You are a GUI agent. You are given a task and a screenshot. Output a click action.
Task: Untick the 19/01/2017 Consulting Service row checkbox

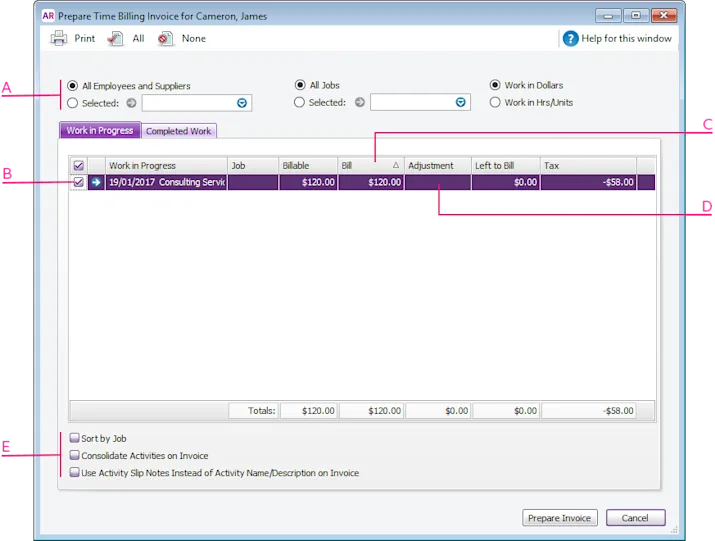[78, 182]
